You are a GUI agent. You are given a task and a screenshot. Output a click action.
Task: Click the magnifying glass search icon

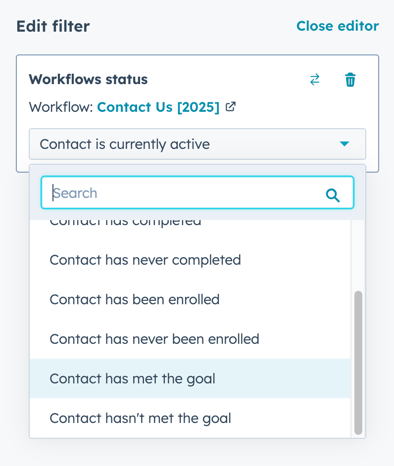[333, 195]
